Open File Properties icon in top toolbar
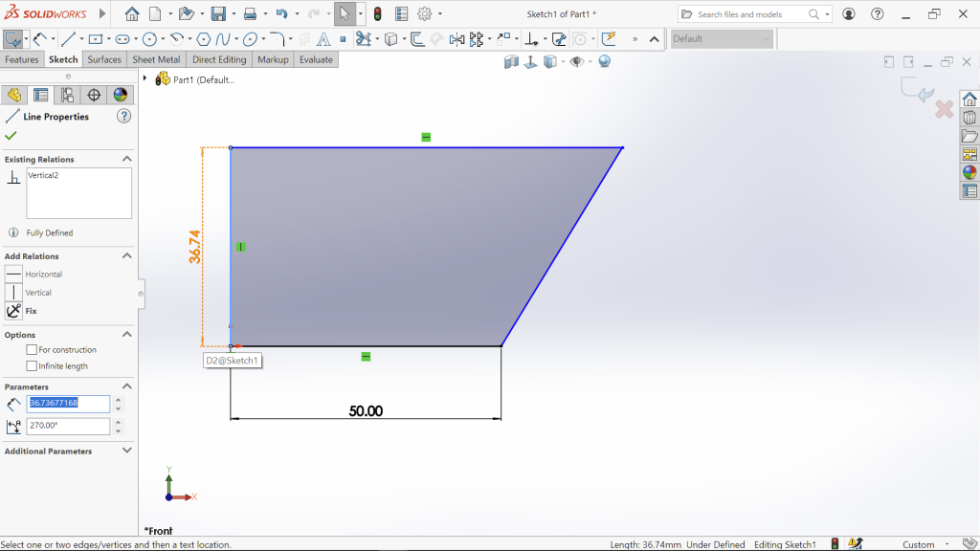Image resolution: width=980 pixels, height=551 pixels. pos(402,13)
